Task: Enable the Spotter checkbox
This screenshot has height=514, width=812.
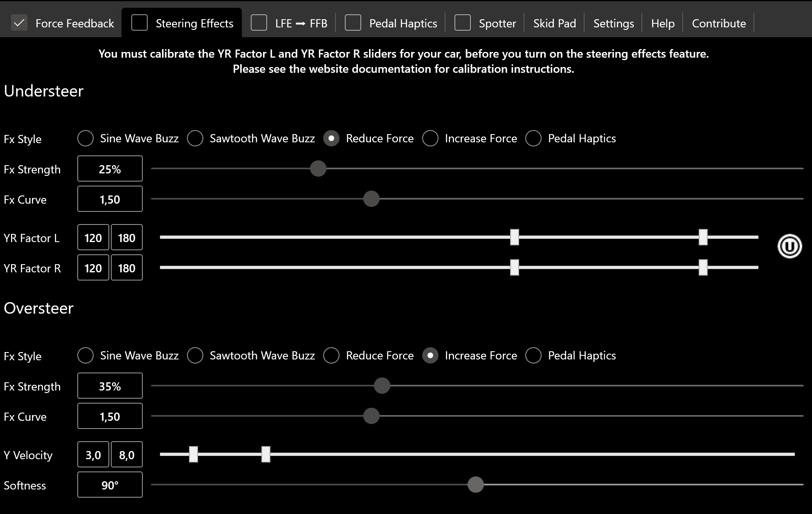Action: click(x=463, y=23)
